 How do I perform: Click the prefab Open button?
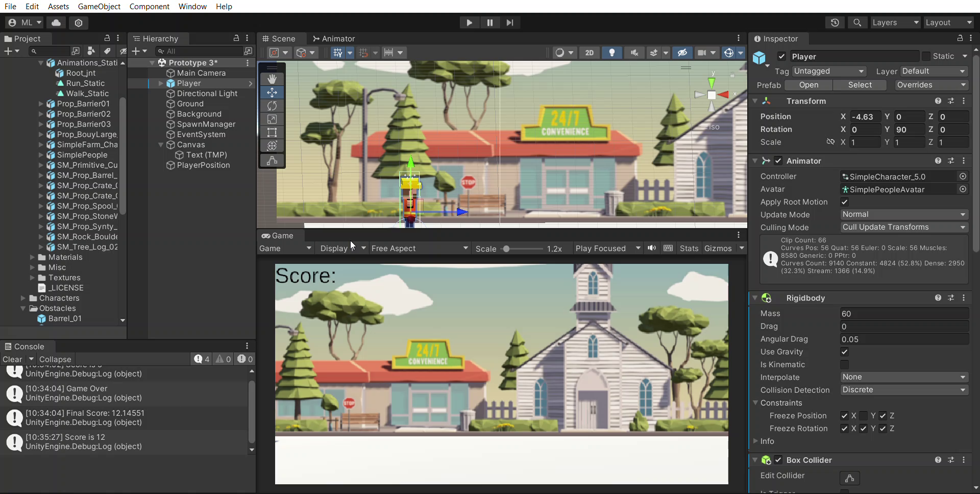(x=808, y=85)
